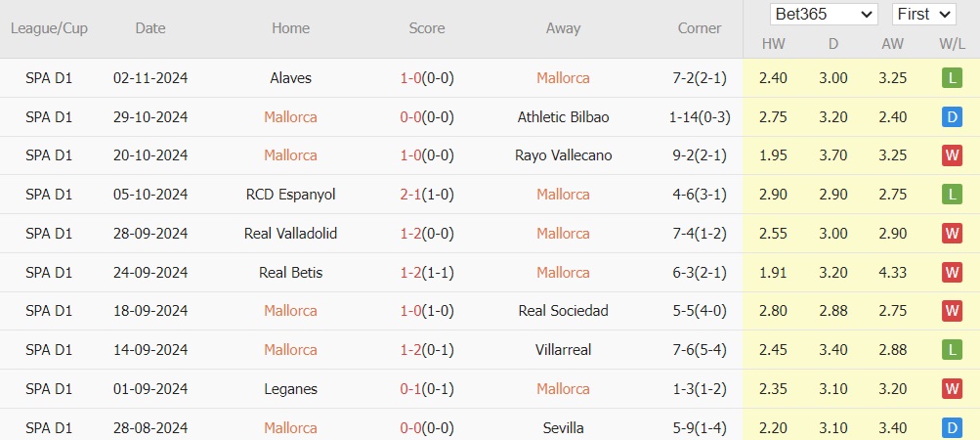Click the blue D badge for Athletic Bilbao match
980x440 pixels.
(952, 117)
